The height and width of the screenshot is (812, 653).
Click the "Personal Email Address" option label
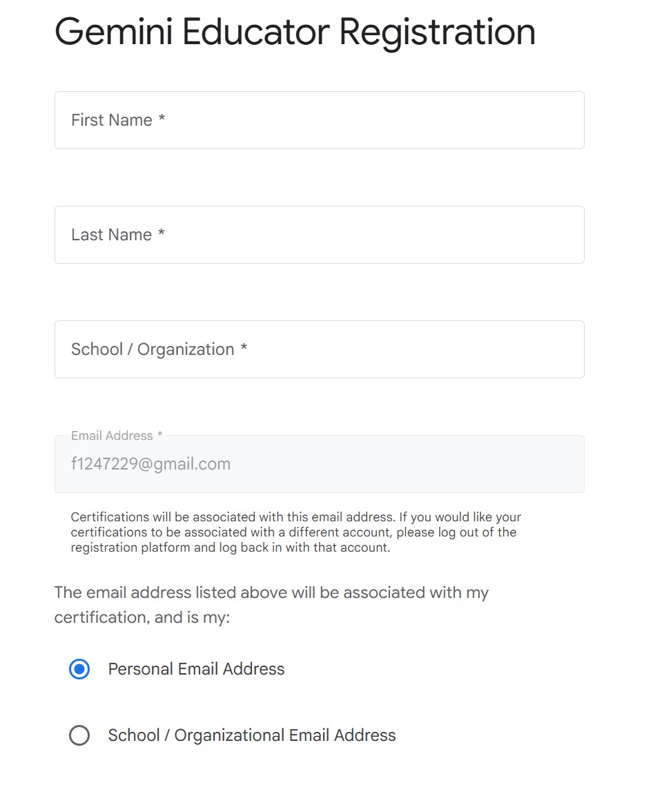(196, 669)
